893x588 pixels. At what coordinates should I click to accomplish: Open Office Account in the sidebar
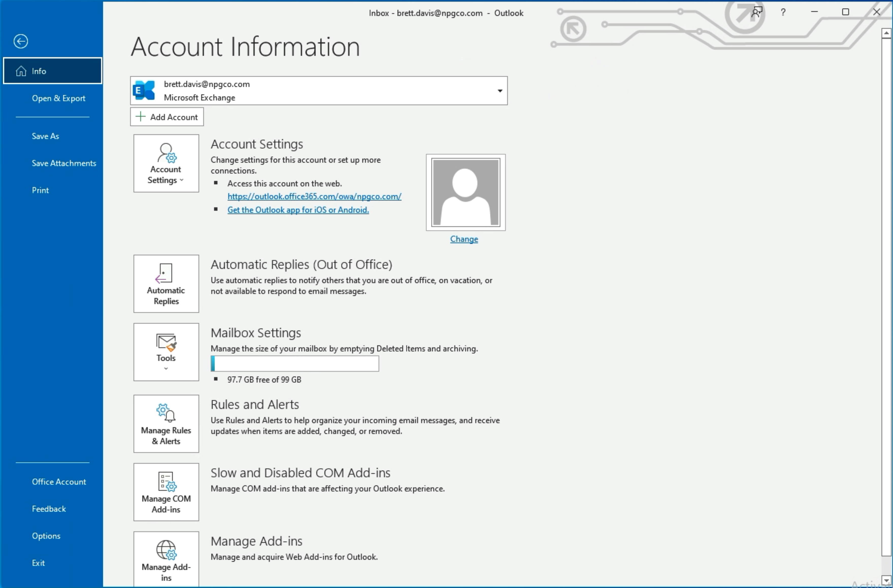pyautogui.click(x=59, y=482)
